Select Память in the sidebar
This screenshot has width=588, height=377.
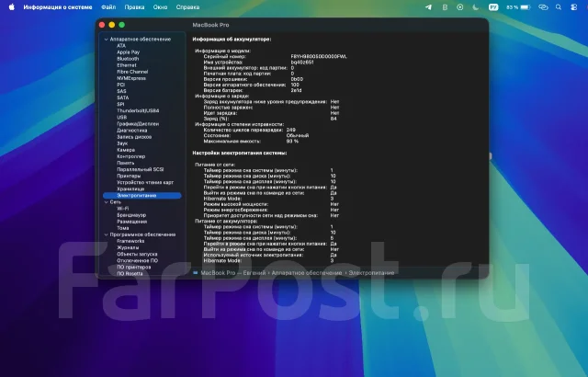tap(125, 163)
